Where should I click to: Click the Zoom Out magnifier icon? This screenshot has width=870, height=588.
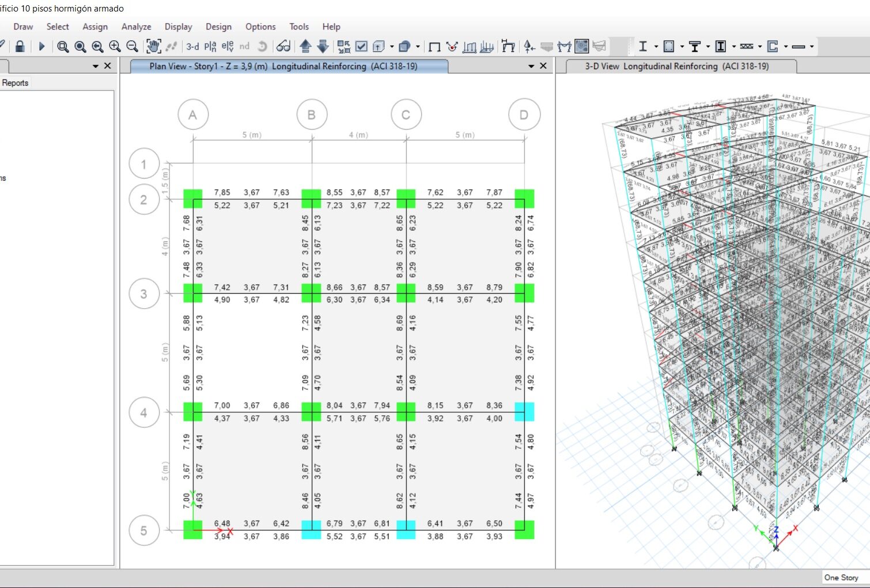click(x=132, y=47)
